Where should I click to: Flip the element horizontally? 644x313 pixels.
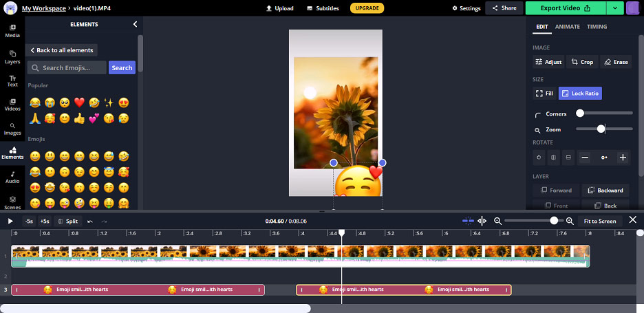(x=554, y=158)
